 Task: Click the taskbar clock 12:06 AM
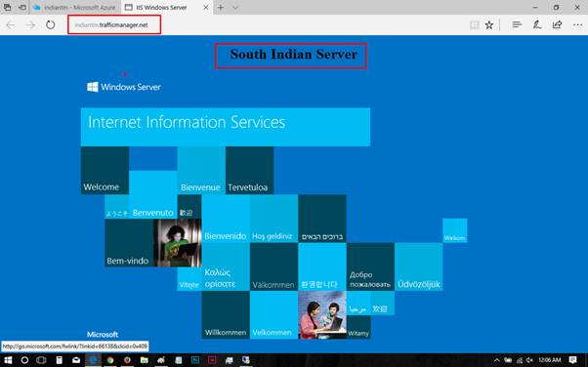(549, 360)
